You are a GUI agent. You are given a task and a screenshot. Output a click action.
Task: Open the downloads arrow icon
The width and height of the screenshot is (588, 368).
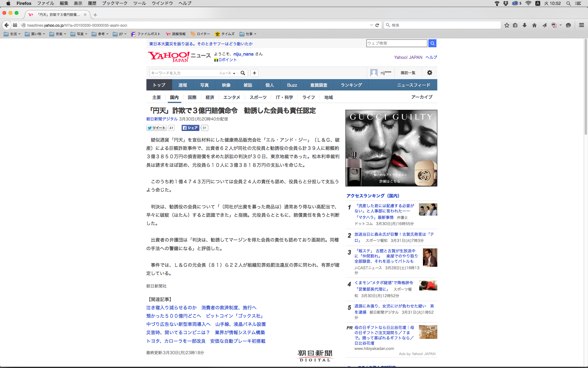pyautogui.click(x=525, y=25)
